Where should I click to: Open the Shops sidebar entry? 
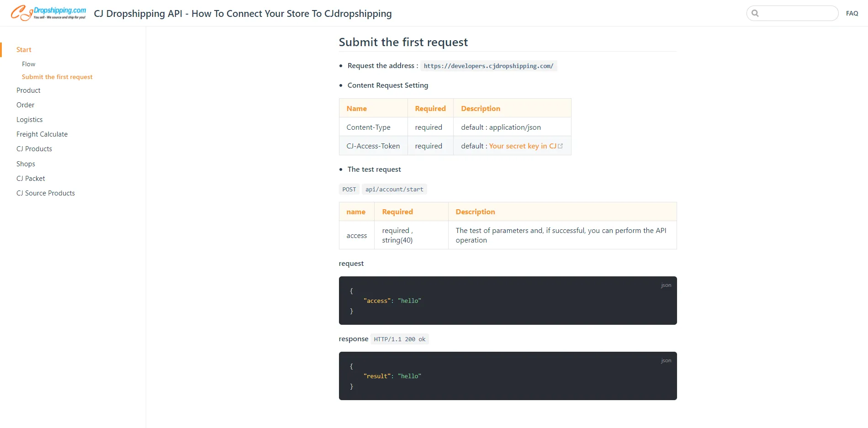click(26, 164)
